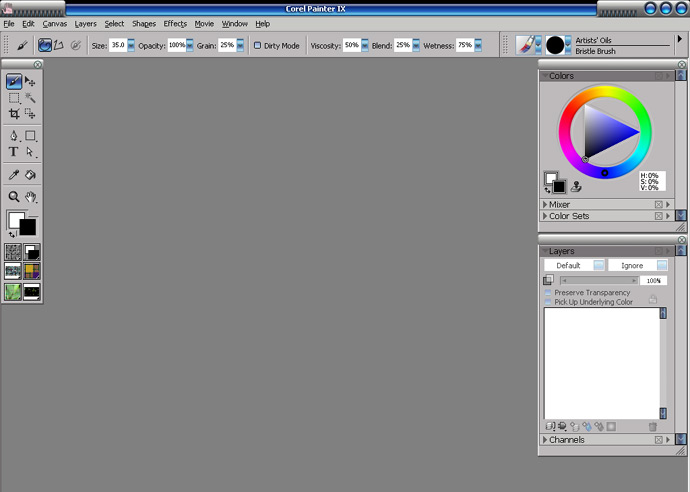
Task: Open the File menu
Action: click(9, 24)
